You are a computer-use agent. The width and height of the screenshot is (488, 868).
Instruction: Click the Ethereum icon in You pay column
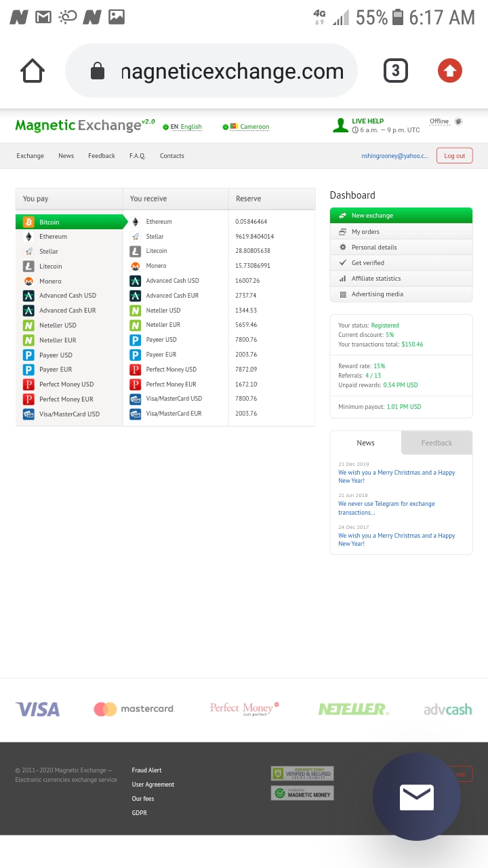[28, 237]
